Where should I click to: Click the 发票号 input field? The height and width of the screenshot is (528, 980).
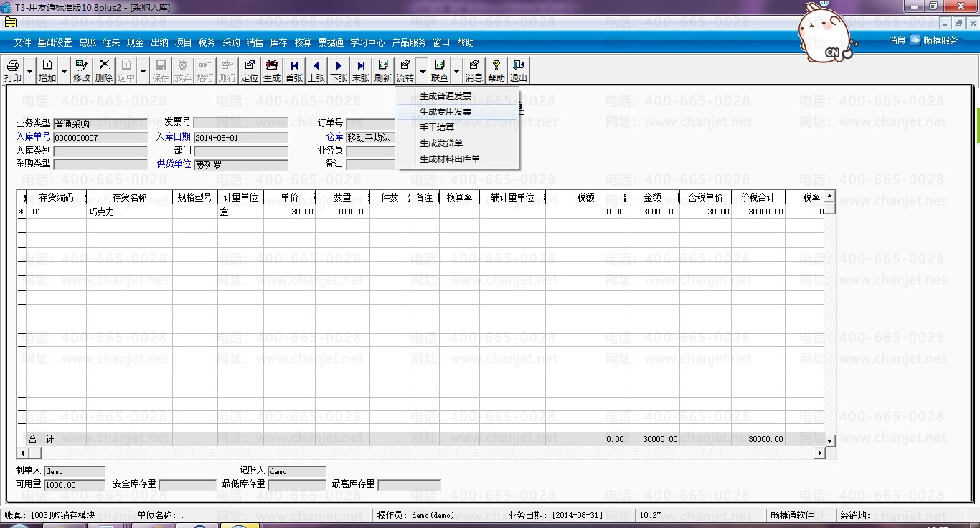click(240, 123)
